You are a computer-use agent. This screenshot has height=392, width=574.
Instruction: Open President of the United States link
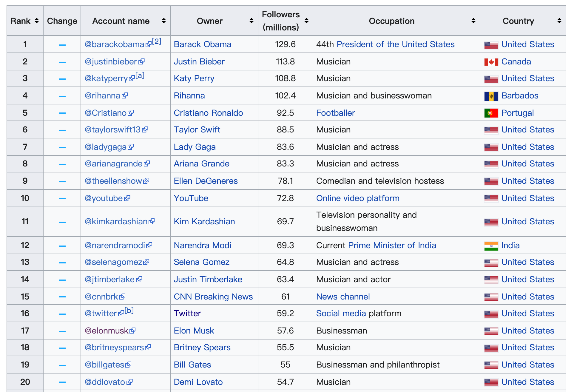tap(395, 44)
